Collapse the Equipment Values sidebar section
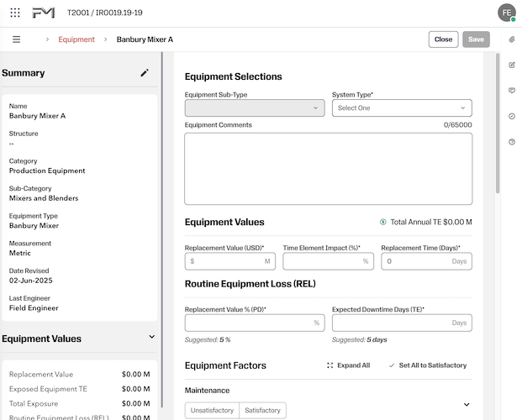This screenshot has width=522, height=420. tap(152, 338)
